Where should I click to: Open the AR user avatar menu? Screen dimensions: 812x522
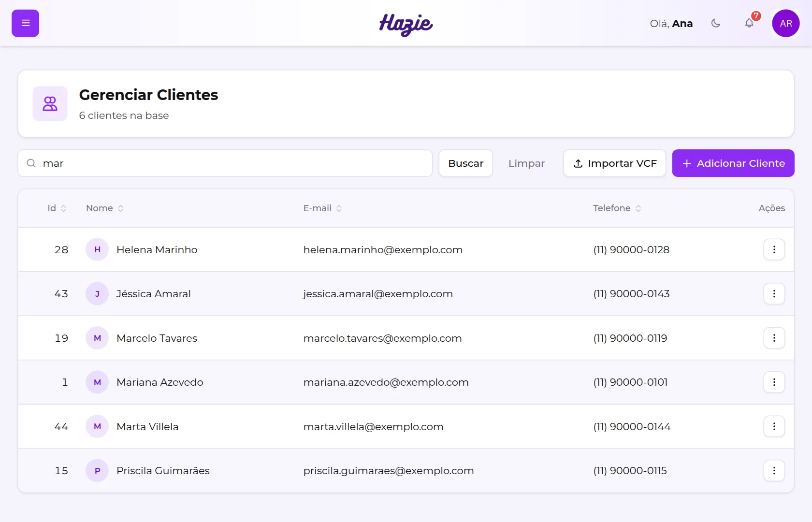786,23
